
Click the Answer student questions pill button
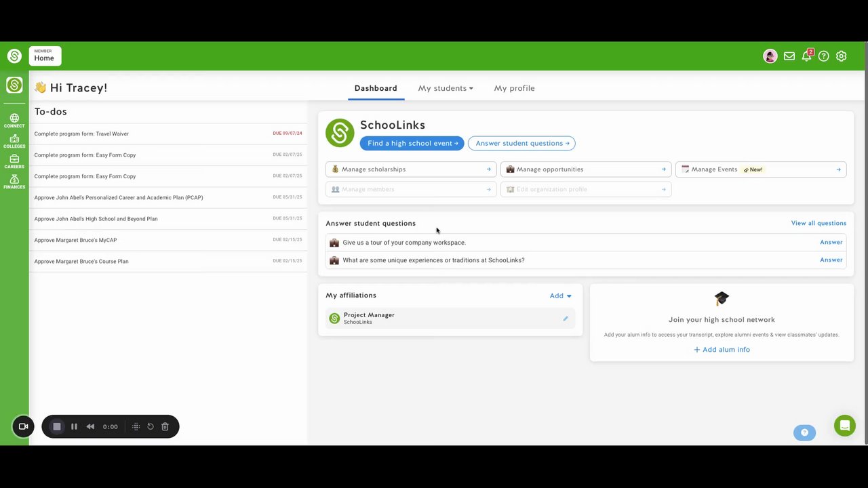point(521,143)
